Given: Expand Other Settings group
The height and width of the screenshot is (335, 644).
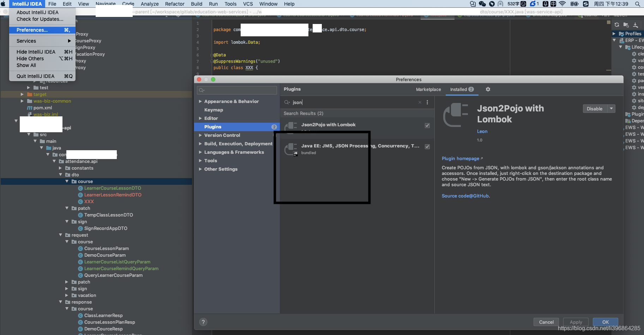Looking at the screenshot, I should (x=200, y=169).
